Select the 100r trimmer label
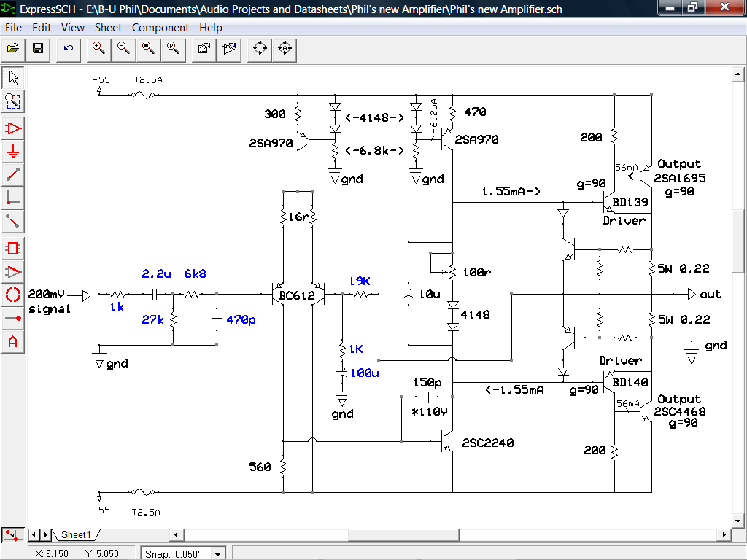Viewport: 747px width, 560px height. [477, 273]
